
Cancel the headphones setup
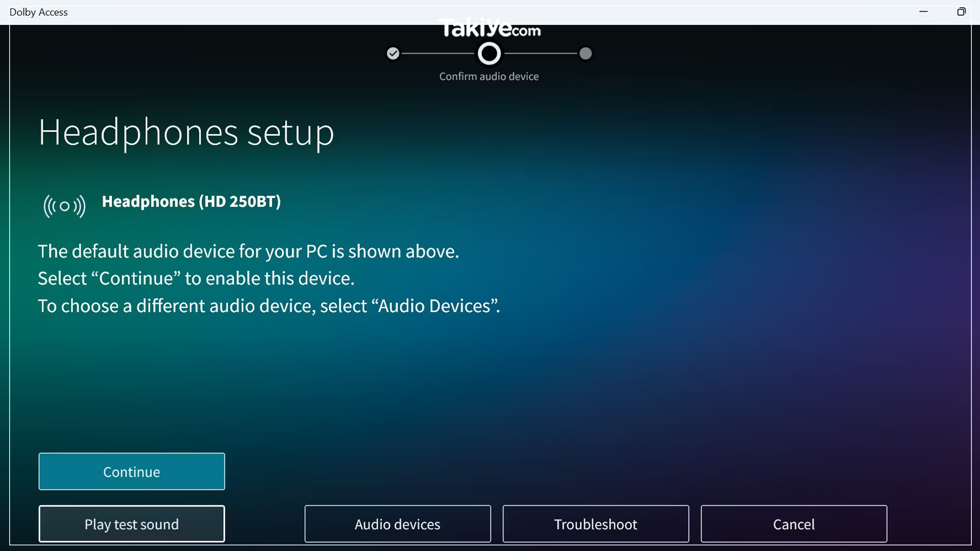(x=794, y=524)
